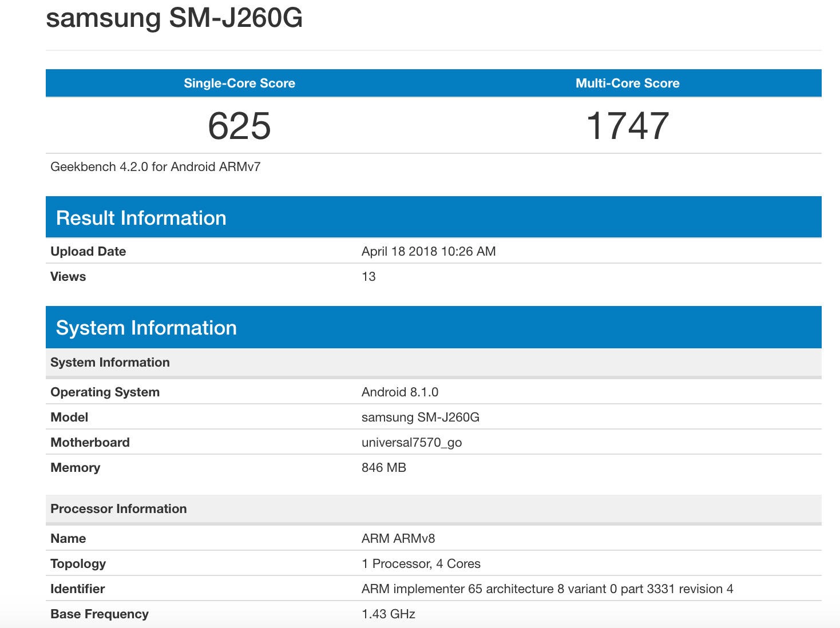Select the Android 8.1.0 operating system value

pyautogui.click(x=399, y=392)
